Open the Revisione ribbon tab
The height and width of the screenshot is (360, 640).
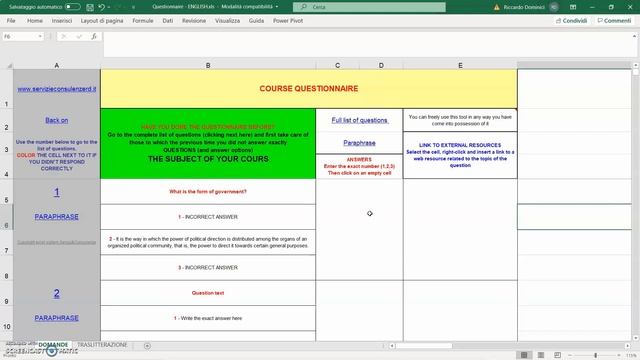point(194,20)
